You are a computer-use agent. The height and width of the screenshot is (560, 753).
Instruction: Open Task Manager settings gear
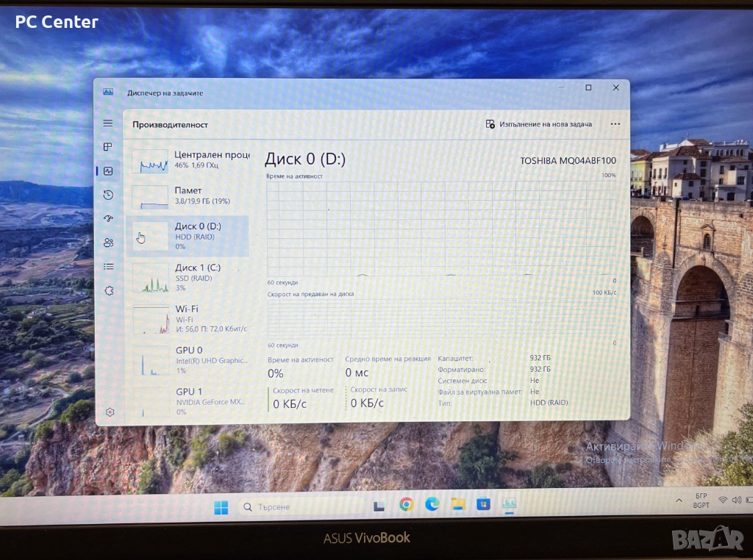(110, 412)
